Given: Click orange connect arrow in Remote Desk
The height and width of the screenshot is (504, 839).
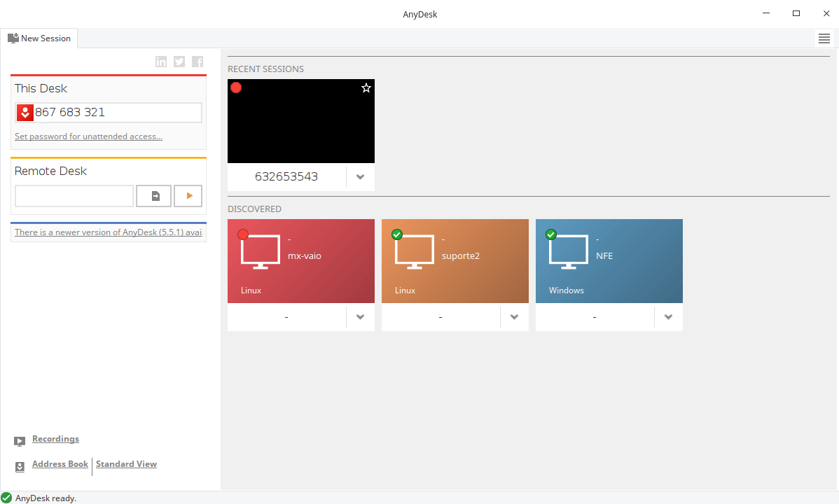Looking at the screenshot, I should pyautogui.click(x=188, y=196).
